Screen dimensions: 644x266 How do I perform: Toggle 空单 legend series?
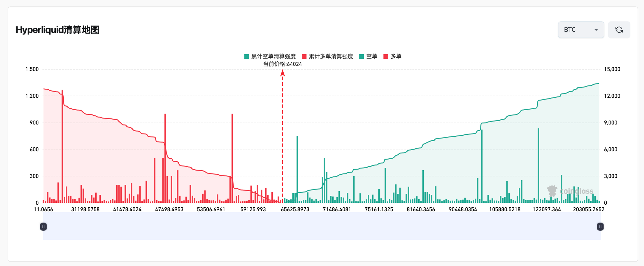click(x=368, y=56)
